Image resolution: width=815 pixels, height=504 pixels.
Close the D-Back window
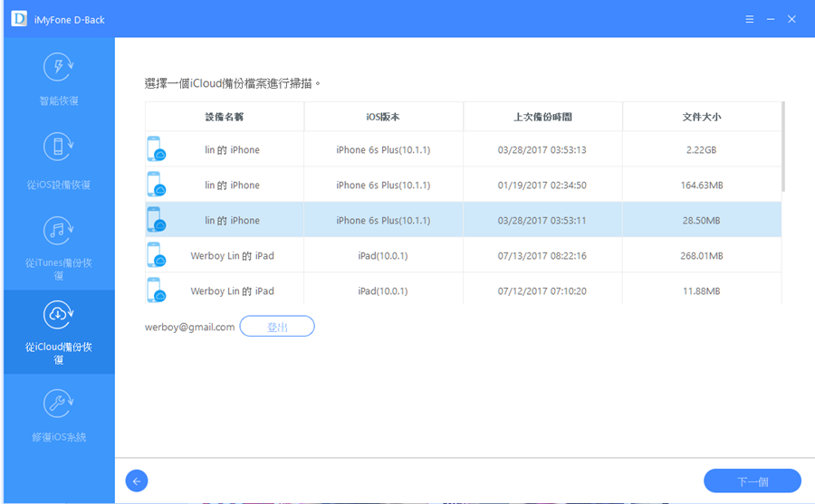coord(791,19)
